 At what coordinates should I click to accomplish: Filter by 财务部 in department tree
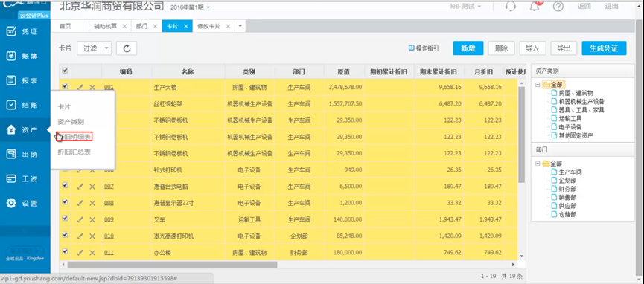point(567,189)
